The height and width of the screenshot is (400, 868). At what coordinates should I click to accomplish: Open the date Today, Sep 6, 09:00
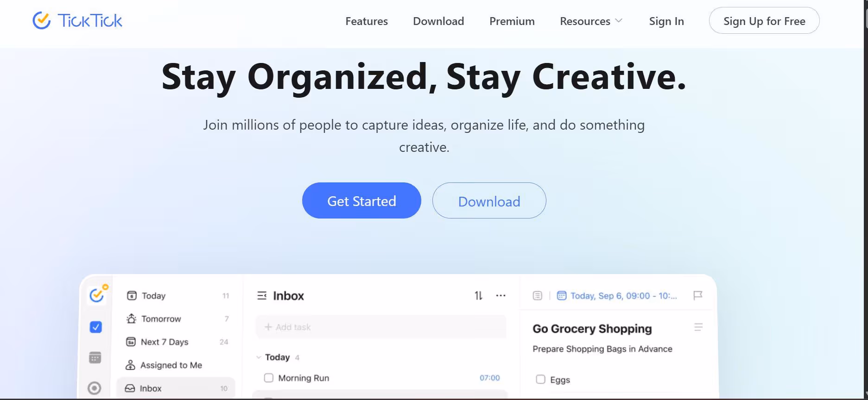pyautogui.click(x=623, y=296)
